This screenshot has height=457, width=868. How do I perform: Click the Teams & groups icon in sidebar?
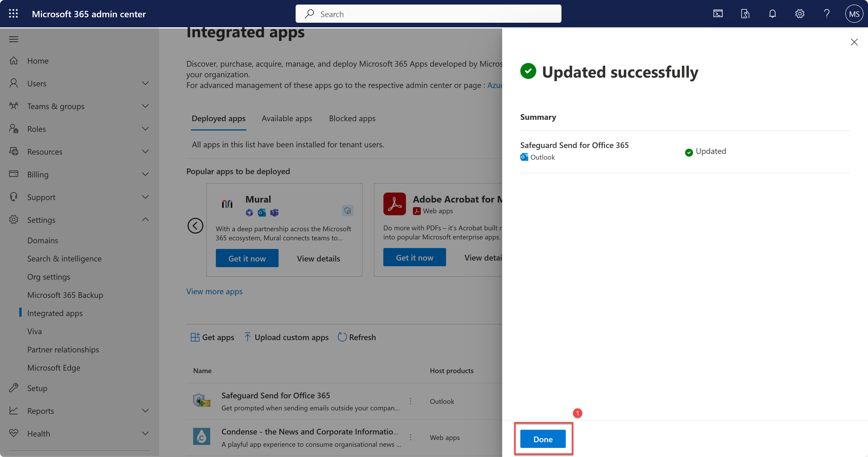(x=13, y=106)
